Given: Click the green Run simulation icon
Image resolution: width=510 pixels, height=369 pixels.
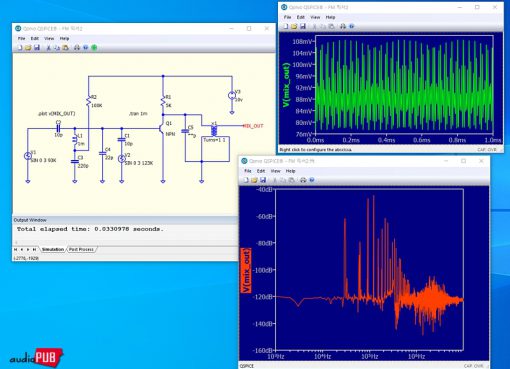Looking at the screenshot, I should (x=94, y=48).
